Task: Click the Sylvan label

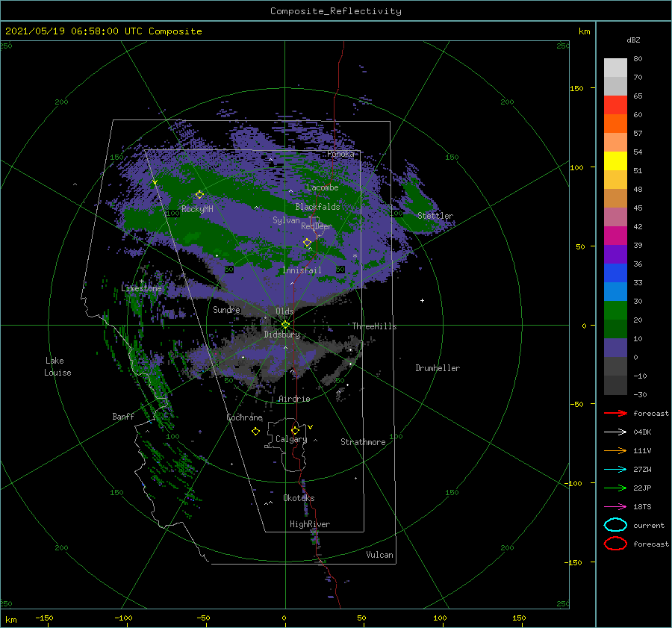Action: 286,220
